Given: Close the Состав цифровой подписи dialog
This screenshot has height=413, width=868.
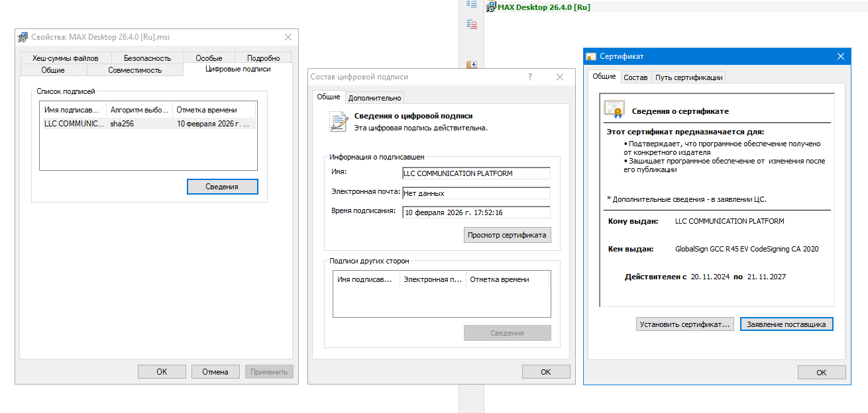Looking at the screenshot, I should 560,77.
